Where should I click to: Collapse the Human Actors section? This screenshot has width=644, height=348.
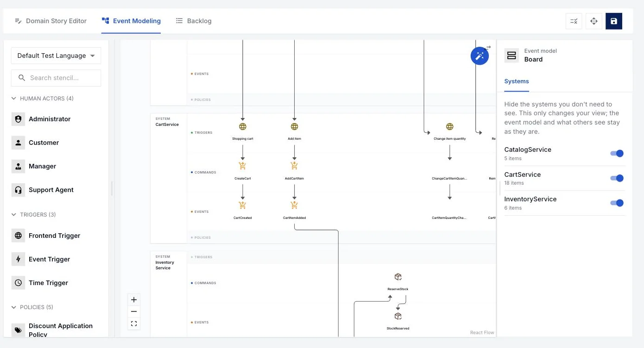click(42, 99)
